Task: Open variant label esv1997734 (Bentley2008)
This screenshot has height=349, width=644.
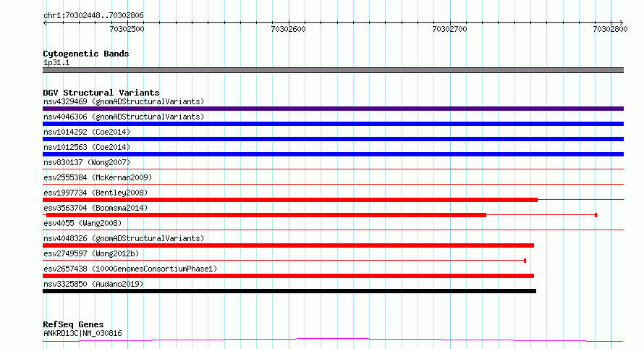Action: pos(96,193)
